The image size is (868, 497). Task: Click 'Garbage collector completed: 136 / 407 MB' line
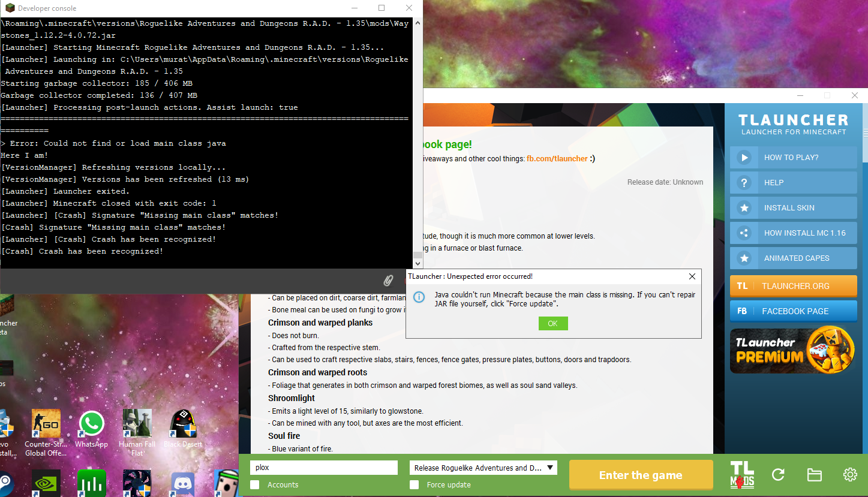pos(99,95)
